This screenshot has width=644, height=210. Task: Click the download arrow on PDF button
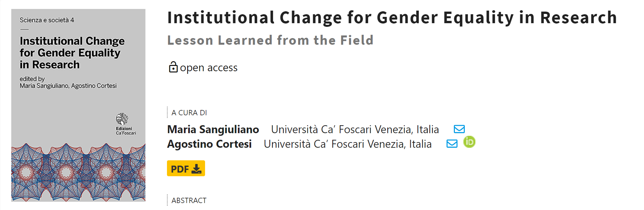pyautogui.click(x=196, y=169)
